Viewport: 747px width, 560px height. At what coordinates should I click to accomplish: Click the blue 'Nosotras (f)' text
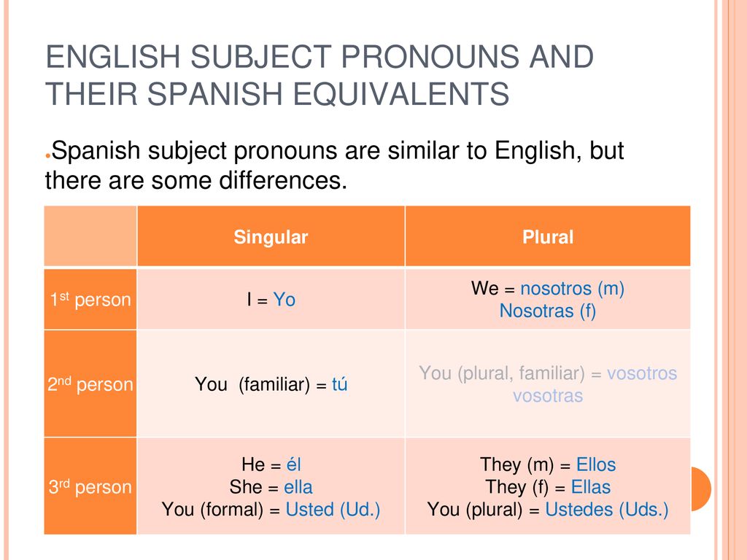pyautogui.click(x=548, y=311)
